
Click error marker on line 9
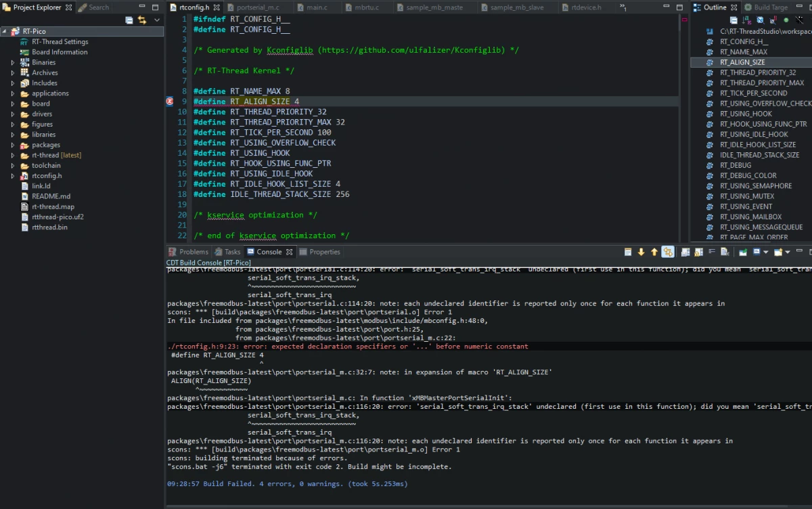(x=170, y=102)
